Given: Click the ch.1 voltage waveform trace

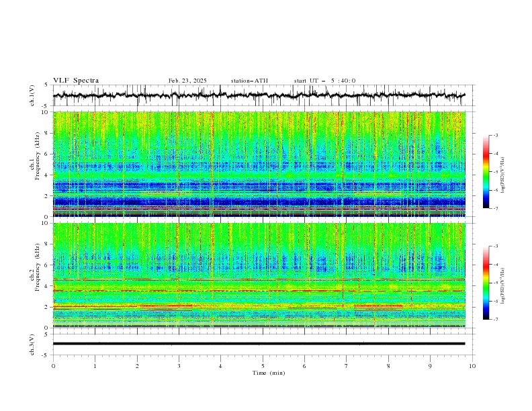Looking at the screenshot, I should 259,95.
